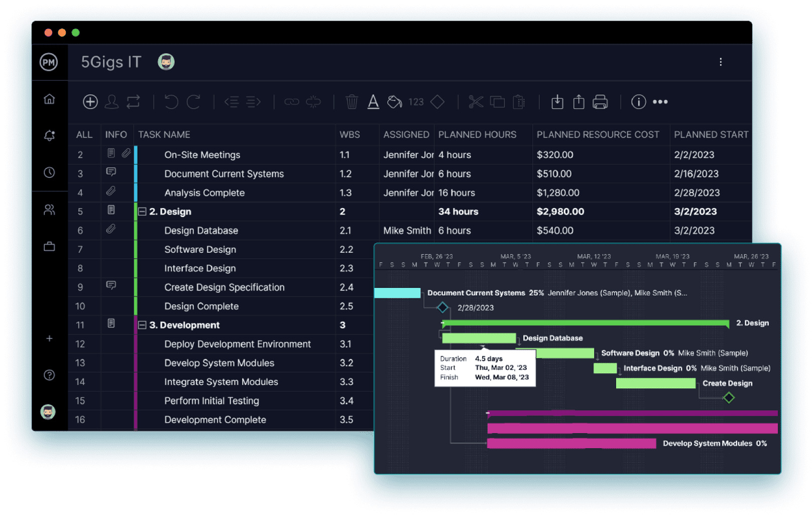The height and width of the screenshot is (515, 812).
Task: Outdent the task with the outdent icon
Action: 231,102
